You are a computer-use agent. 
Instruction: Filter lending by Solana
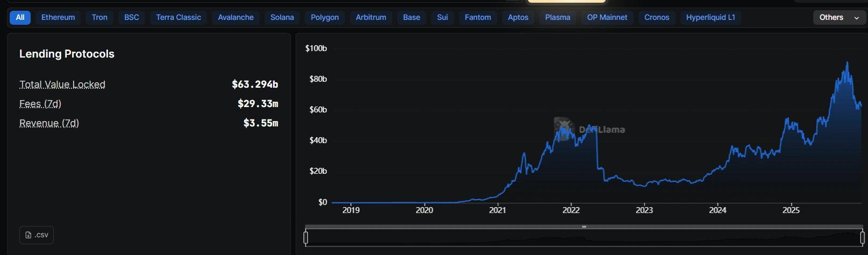pyautogui.click(x=282, y=17)
